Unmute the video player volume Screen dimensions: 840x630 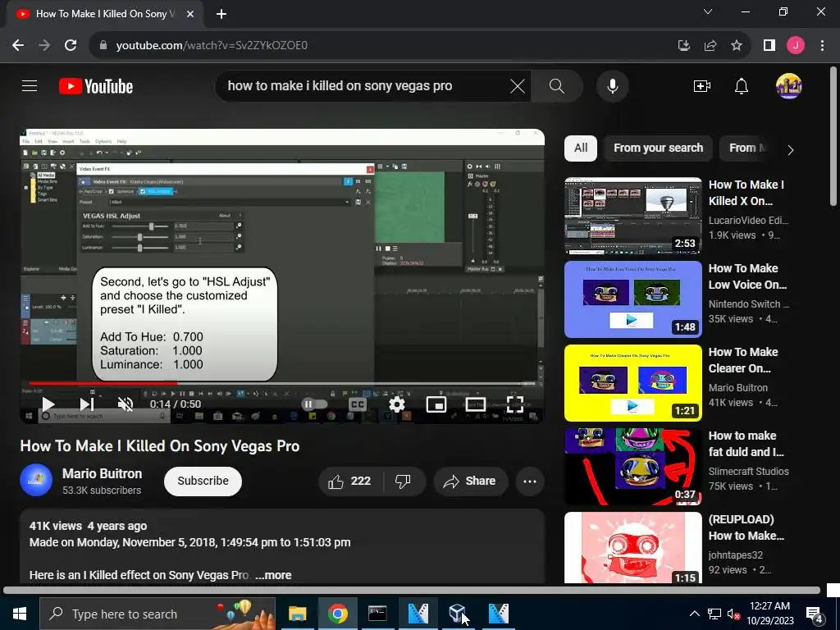tap(126, 404)
